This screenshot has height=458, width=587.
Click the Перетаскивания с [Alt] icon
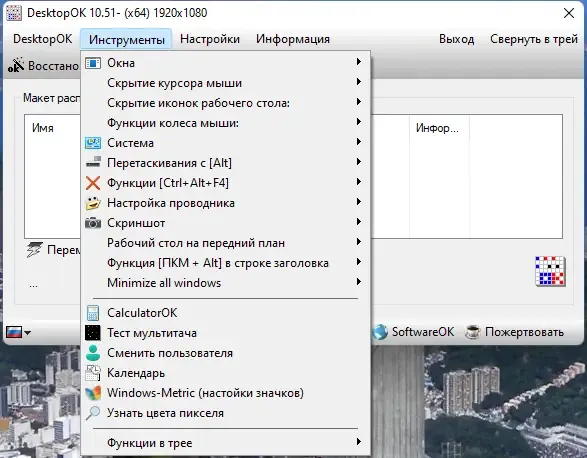click(x=93, y=163)
